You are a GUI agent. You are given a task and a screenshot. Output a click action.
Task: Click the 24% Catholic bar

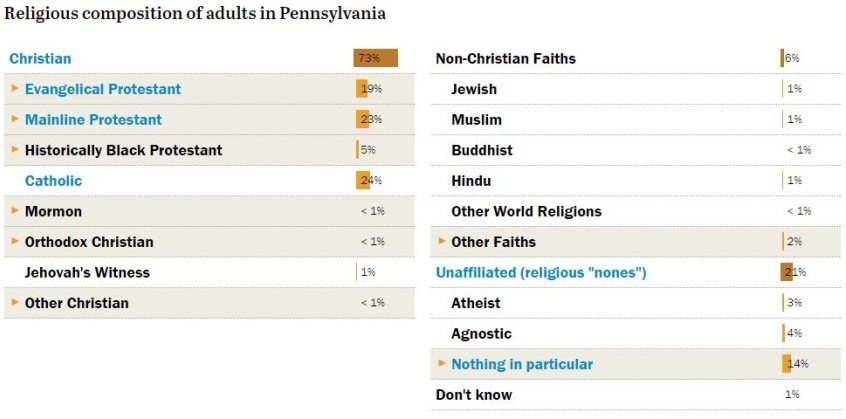[x=363, y=180]
